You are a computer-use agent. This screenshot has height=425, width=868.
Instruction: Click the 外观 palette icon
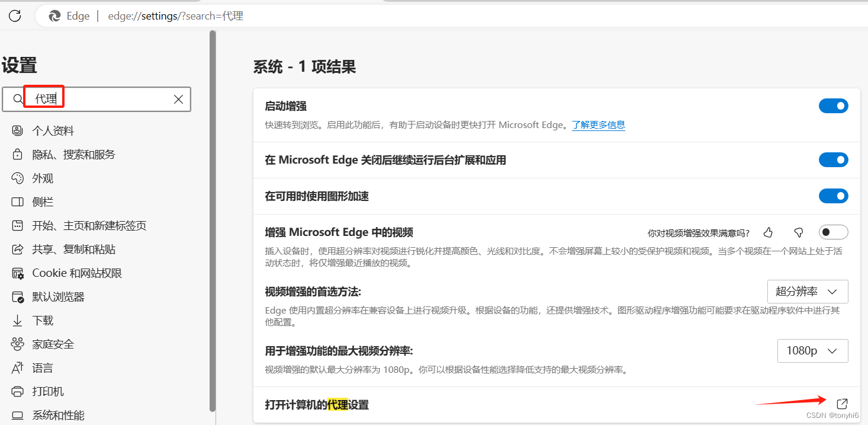click(x=18, y=178)
